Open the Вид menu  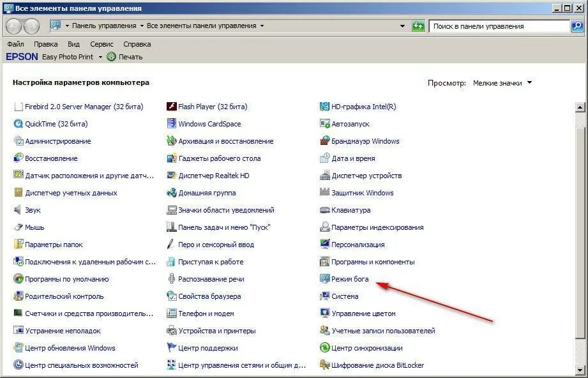click(73, 44)
